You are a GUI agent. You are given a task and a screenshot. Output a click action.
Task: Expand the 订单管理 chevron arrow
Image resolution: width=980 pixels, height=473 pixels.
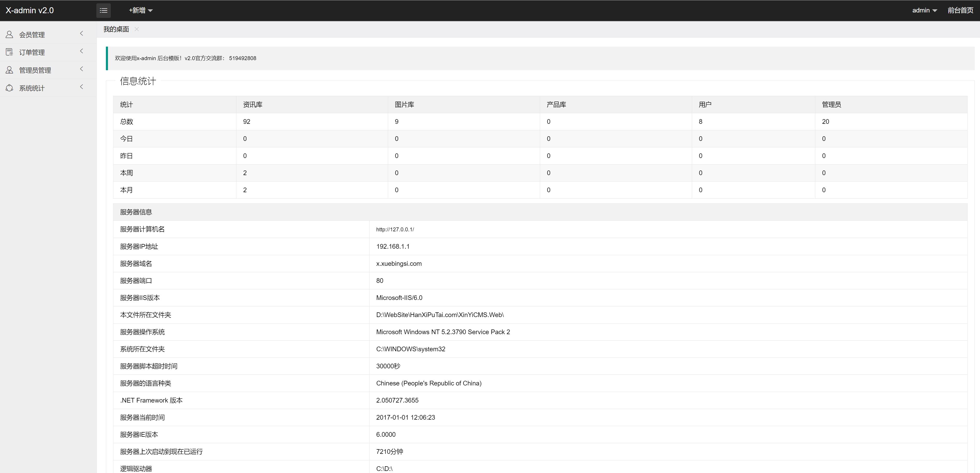point(81,51)
